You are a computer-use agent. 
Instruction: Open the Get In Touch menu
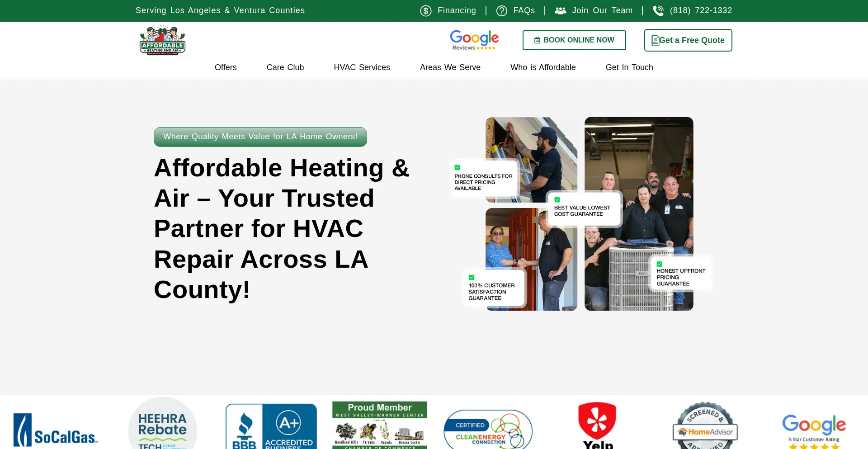629,67
